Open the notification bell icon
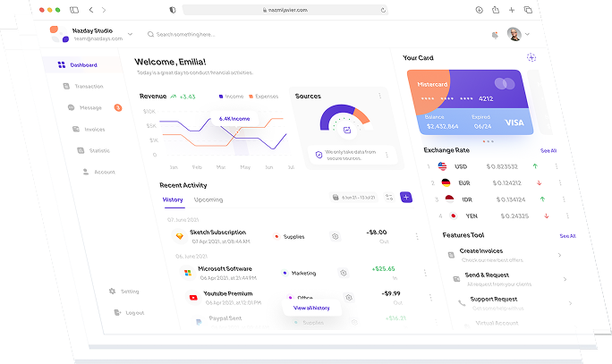This screenshot has width=612, height=364. coord(495,35)
